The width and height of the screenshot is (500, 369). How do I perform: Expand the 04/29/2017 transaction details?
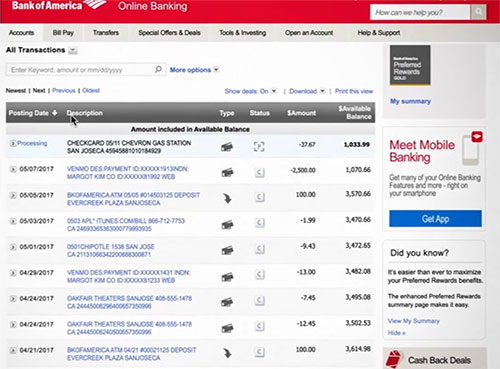click(x=13, y=273)
